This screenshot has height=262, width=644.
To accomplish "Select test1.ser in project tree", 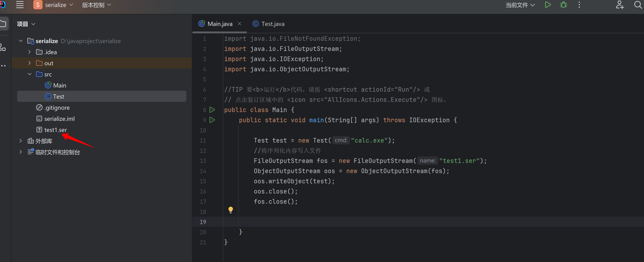I will 55,130.
